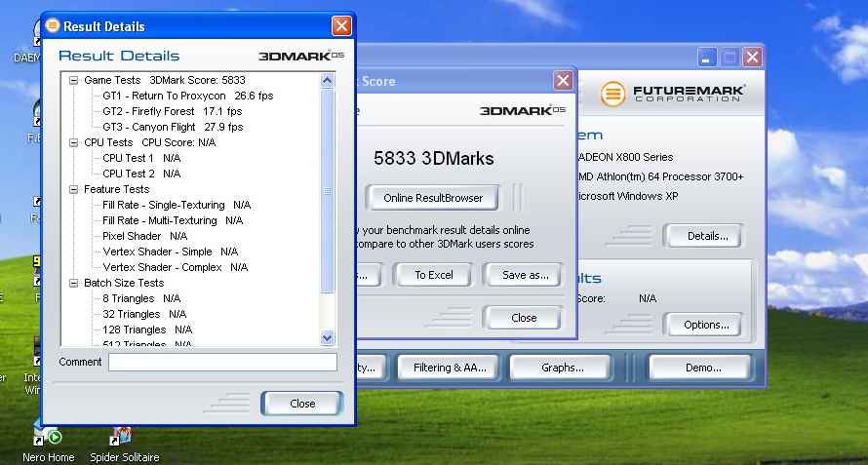Click Result Details title bar icon
This screenshot has height=465, width=868.
pyautogui.click(x=52, y=25)
